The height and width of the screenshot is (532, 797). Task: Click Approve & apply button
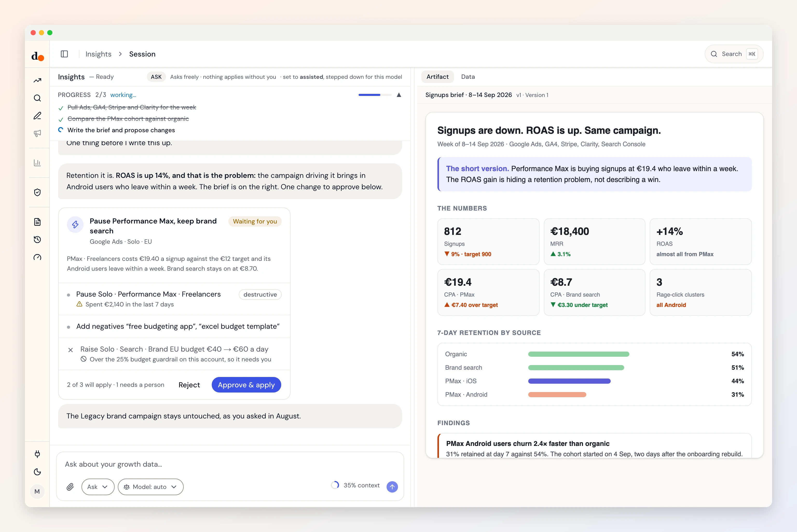[246, 385]
